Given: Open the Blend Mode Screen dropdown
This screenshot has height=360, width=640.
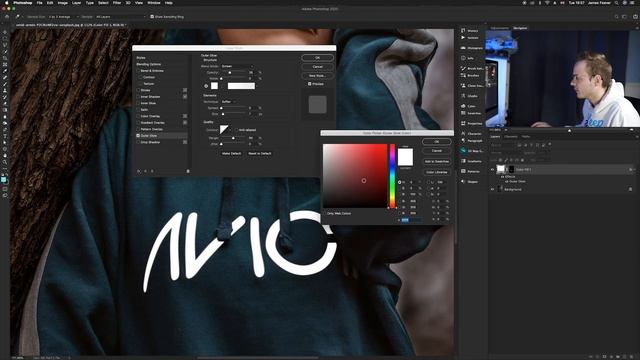Looking at the screenshot, I should click(x=237, y=66).
